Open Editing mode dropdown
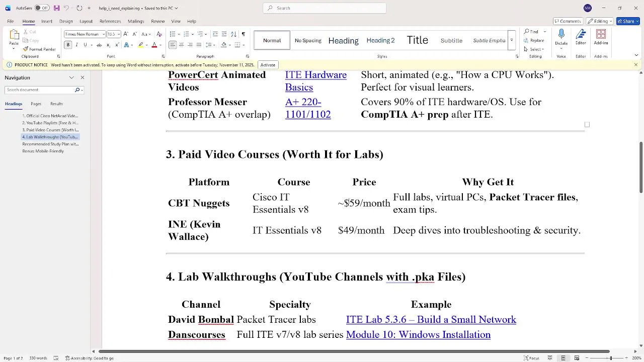 pyautogui.click(x=600, y=21)
